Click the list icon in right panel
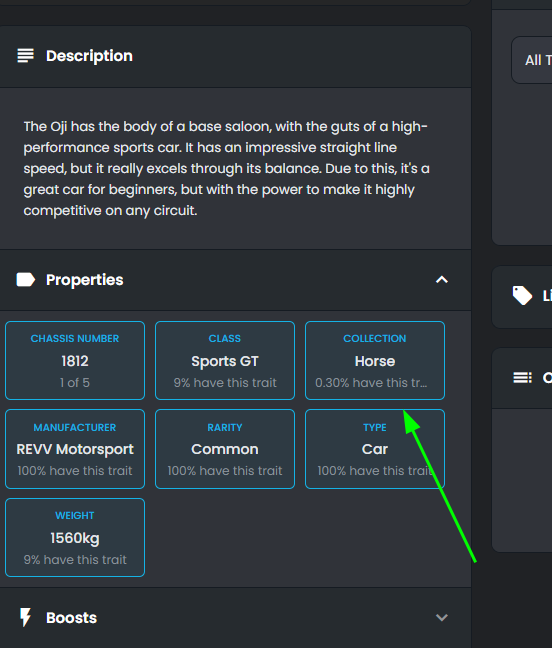This screenshot has height=648, width=552. coord(522,377)
